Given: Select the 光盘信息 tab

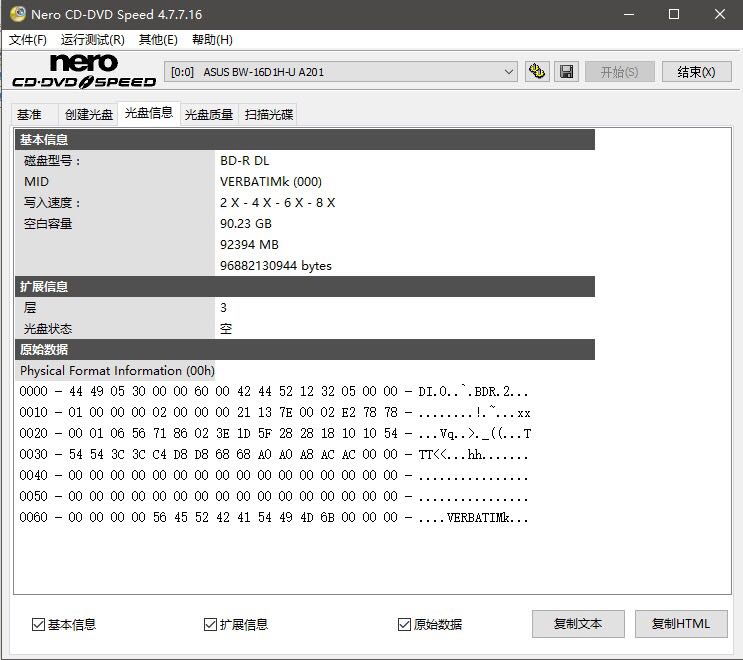Looking at the screenshot, I should pos(149,113).
